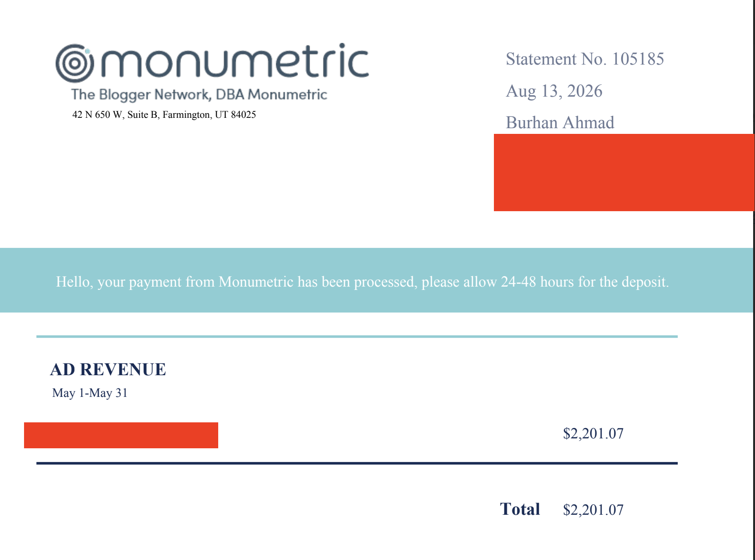755x560 pixels.
Task: Click the Monumetric spiral logo icon
Action: pyautogui.click(x=74, y=63)
